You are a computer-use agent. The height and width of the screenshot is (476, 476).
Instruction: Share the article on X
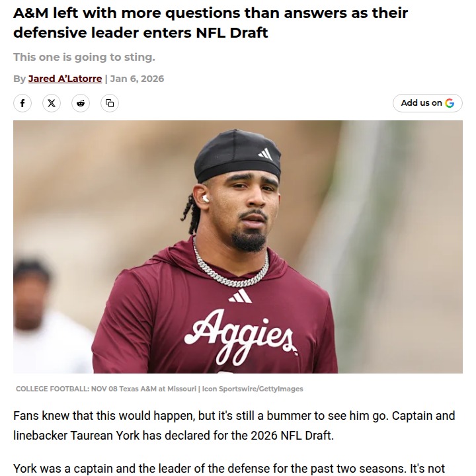click(52, 103)
